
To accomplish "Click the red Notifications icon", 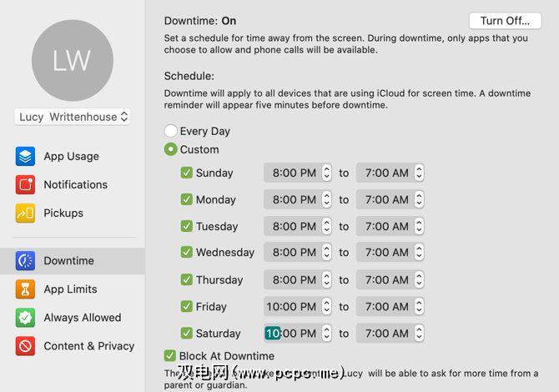I will point(25,184).
